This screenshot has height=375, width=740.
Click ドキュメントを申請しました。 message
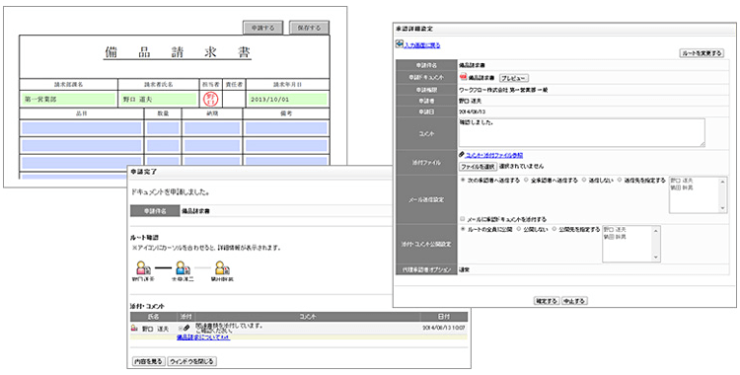(x=170, y=192)
